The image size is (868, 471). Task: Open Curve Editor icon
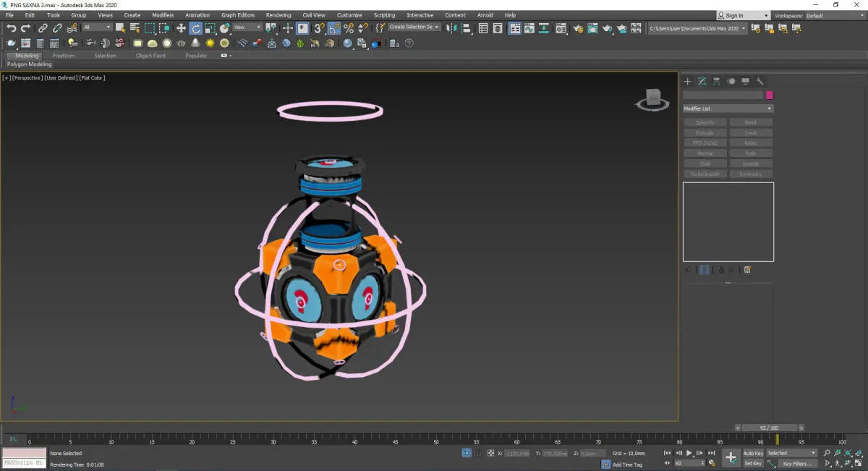pos(529,28)
